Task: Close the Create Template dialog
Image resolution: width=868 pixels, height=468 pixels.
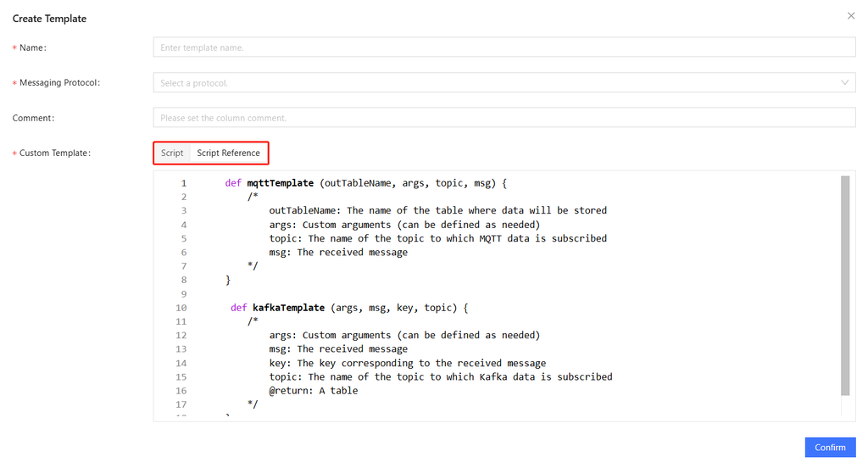Action: tap(851, 16)
